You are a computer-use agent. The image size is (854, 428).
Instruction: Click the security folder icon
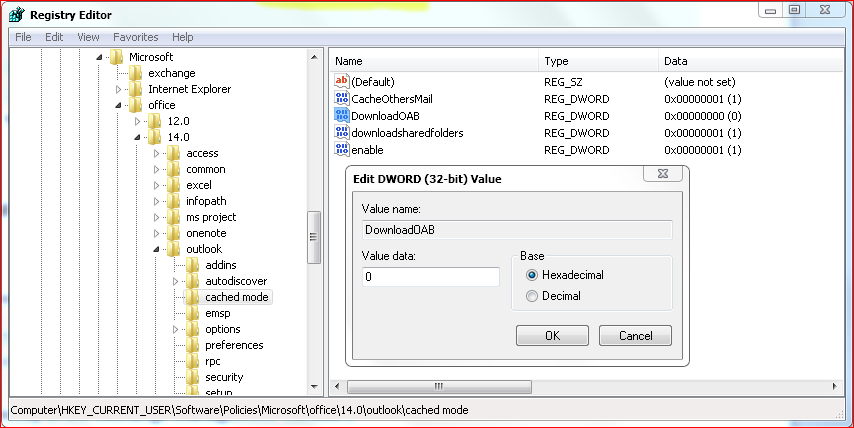[193, 377]
